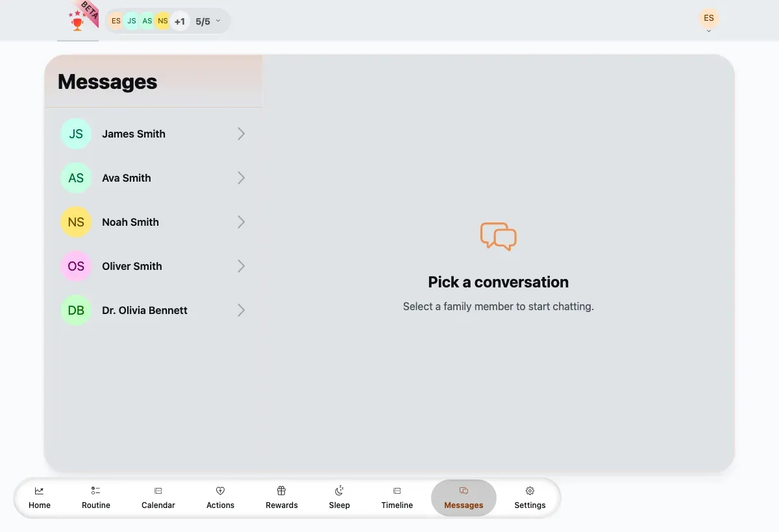Screen dimensions: 779x532
Task: Select the AS avatar in top family selector
Action: tap(147, 21)
